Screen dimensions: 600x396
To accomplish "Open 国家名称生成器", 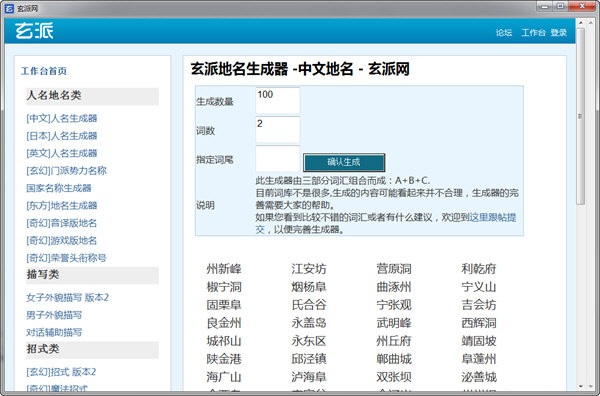I will pos(59,188).
